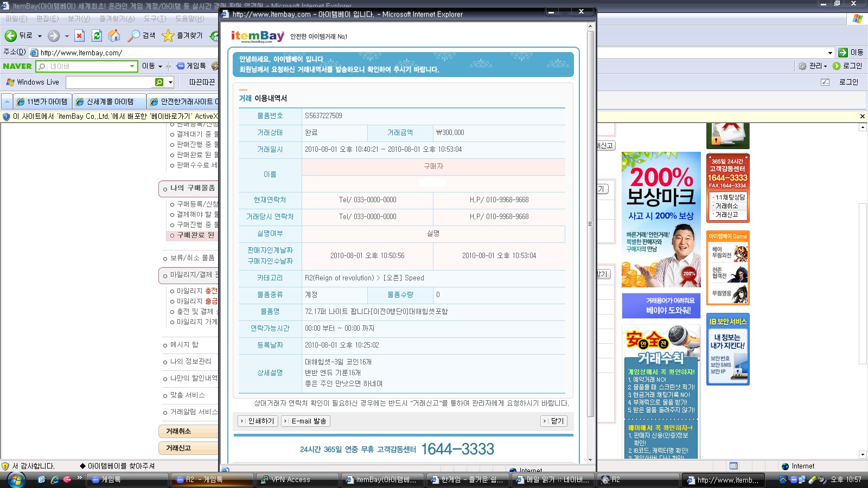
Task: Click the popup's vertical scrollbar
Action: coord(590,217)
